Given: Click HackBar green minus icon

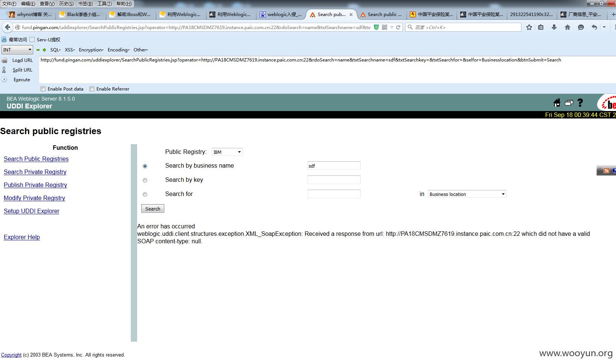Looking at the screenshot, I should pyautogui.click(x=38, y=50).
